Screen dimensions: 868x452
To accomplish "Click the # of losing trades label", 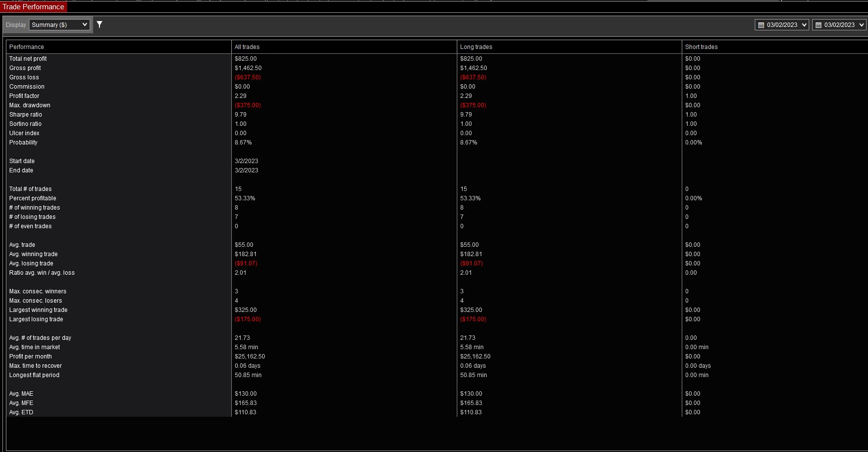I will [32, 217].
